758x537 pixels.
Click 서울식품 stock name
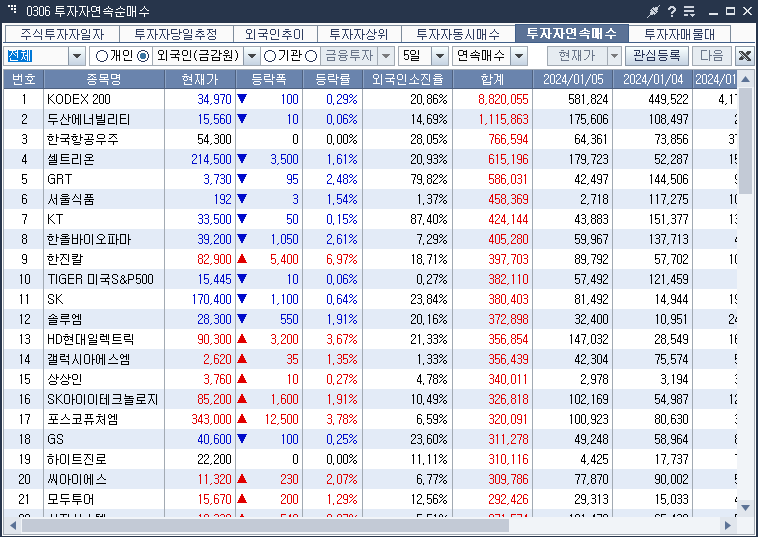click(71, 199)
